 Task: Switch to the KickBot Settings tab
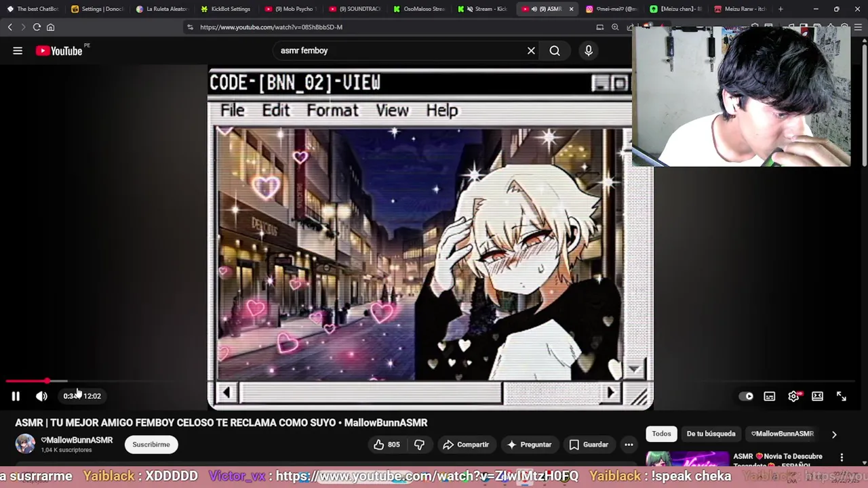click(226, 9)
